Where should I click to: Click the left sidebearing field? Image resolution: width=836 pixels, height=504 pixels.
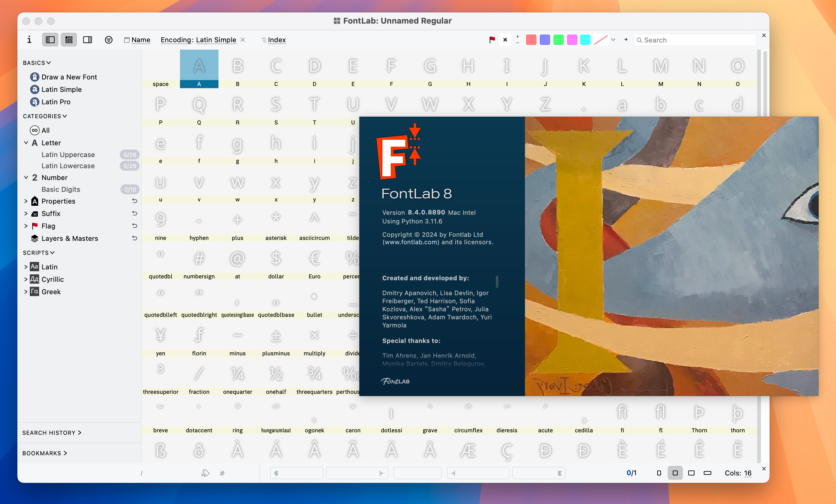[x=357, y=473]
